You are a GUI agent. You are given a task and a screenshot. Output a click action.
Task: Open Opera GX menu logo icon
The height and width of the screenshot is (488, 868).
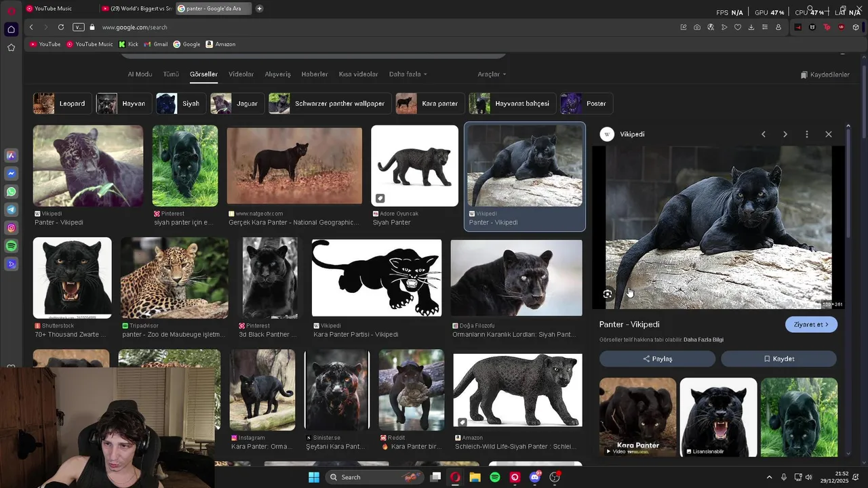11,10
